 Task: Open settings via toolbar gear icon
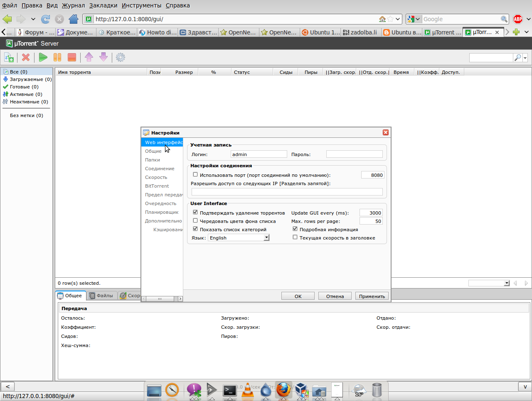pyautogui.click(x=121, y=57)
